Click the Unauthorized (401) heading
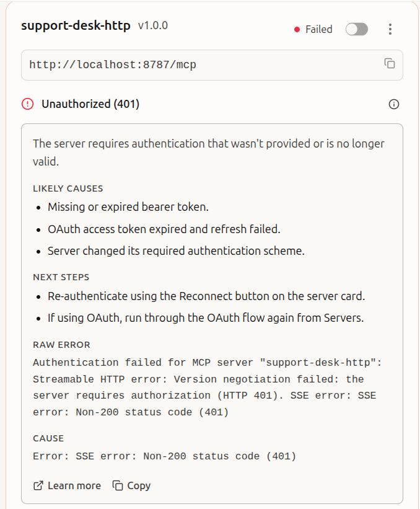The height and width of the screenshot is (509, 420). point(90,104)
